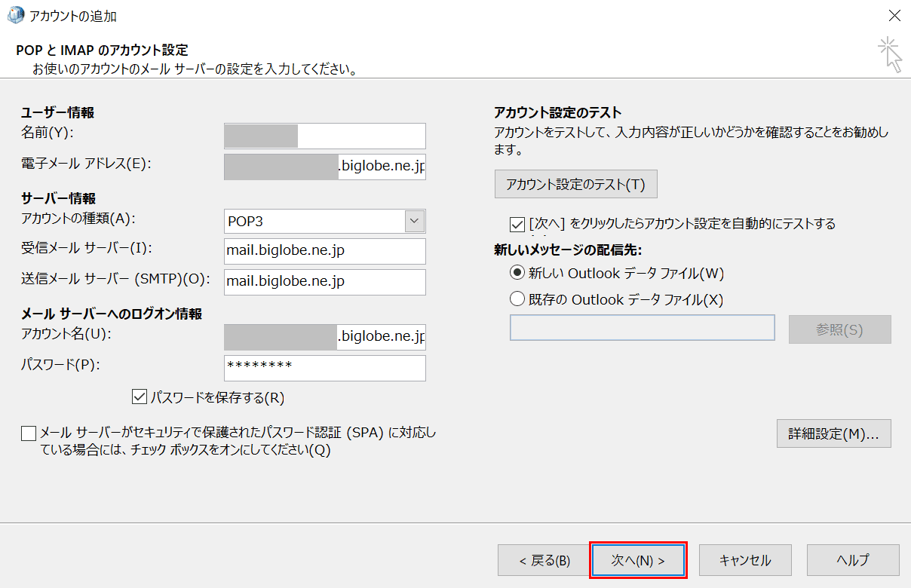
Task: Click the 参照(S) browse button
Action: 840,329
